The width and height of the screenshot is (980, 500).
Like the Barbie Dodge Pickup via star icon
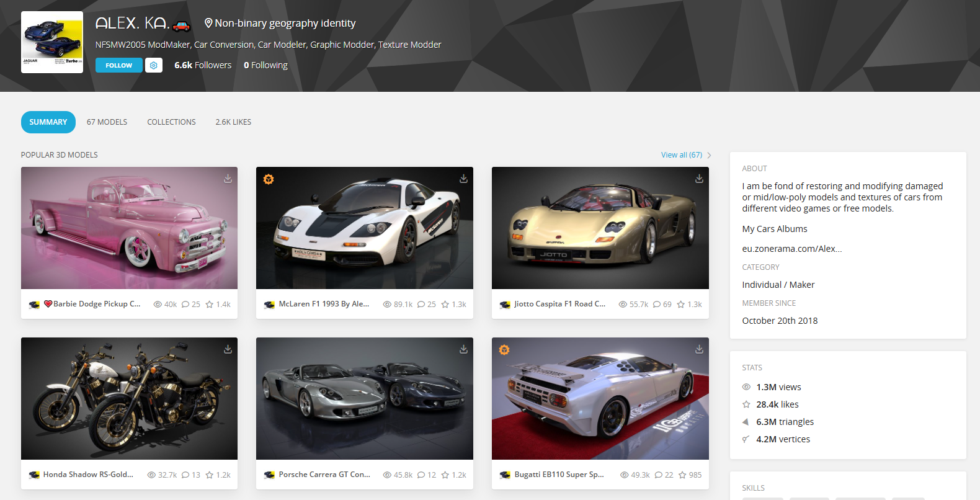point(210,305)
